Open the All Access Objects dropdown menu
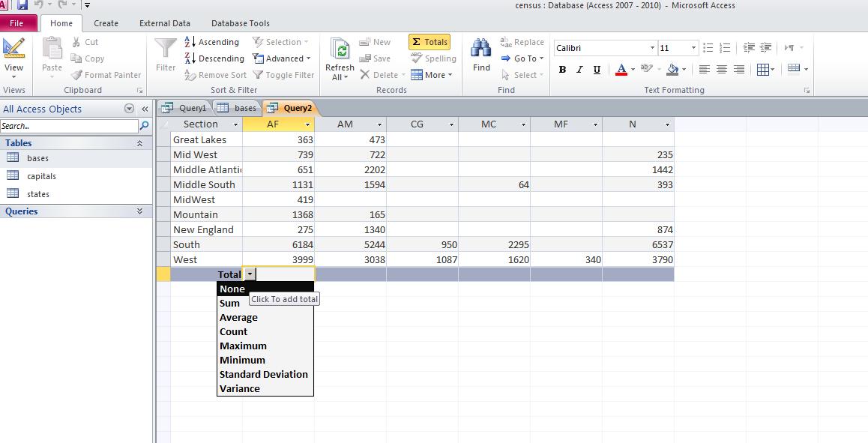Viewport: 868px width, 443px height. pyautogui.click(x=129, y=109)
